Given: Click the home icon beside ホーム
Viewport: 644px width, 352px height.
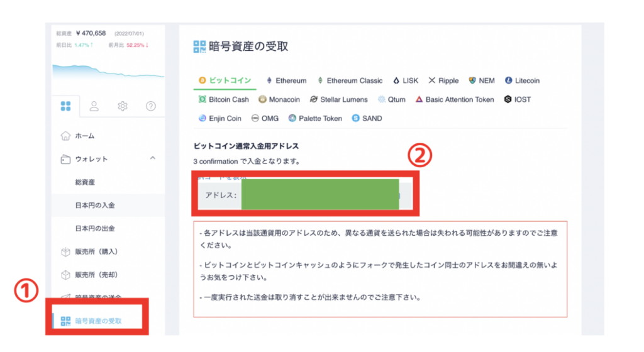Looking at the screenshot, I should click(65, 136).
